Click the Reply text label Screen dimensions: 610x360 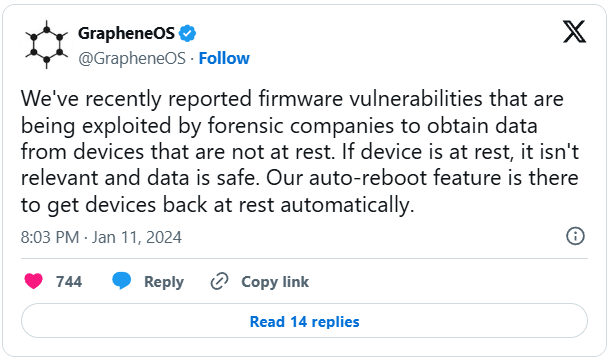tap(164, 282)
